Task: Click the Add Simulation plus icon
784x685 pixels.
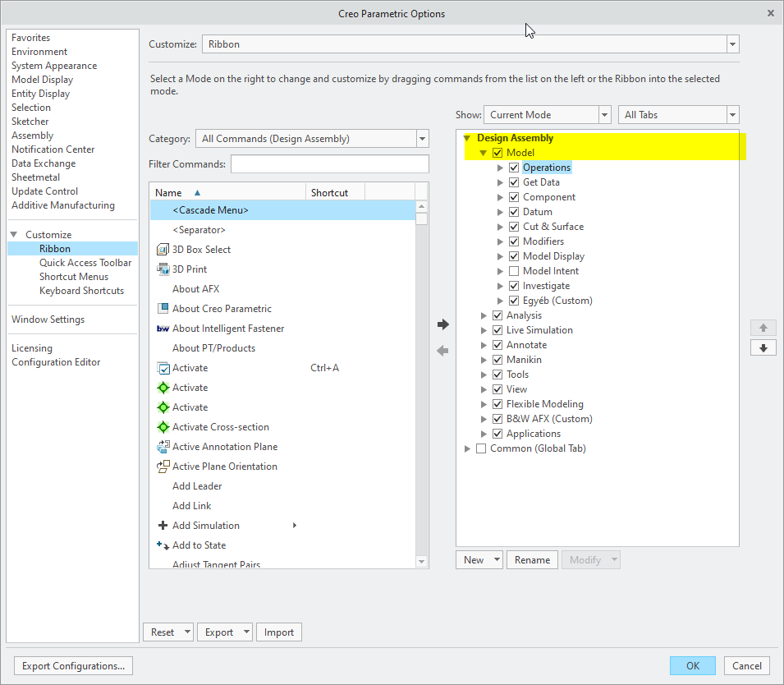Action: (x=163, y=526)
